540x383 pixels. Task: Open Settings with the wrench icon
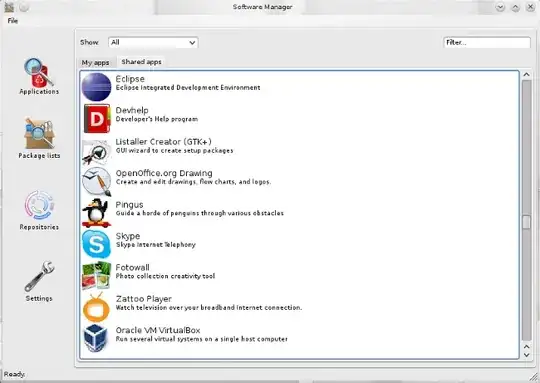point(39,281)
